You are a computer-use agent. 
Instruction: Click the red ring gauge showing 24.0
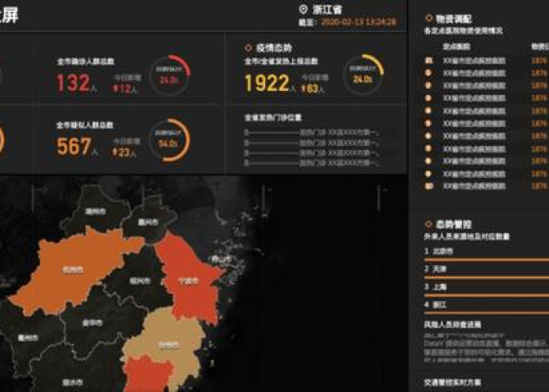click(169, 75)
